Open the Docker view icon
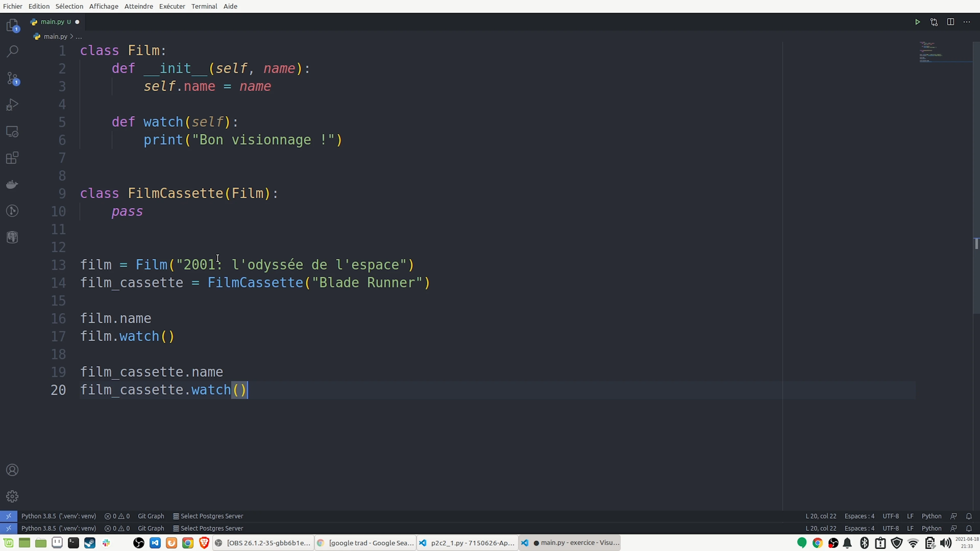This screenshot has height=551, width=980. [x=12, y=185]
